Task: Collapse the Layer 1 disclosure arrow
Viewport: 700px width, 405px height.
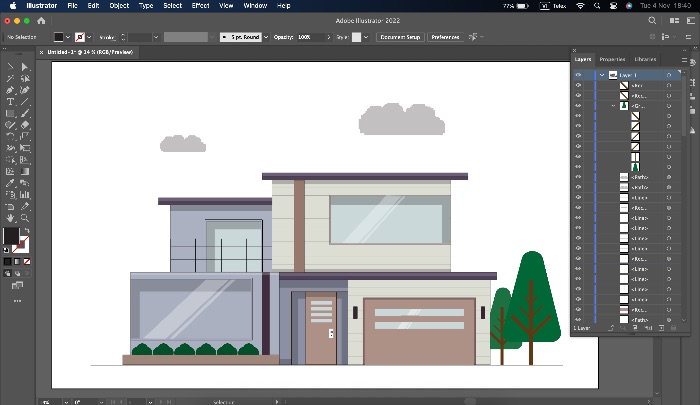Action: 602,75
